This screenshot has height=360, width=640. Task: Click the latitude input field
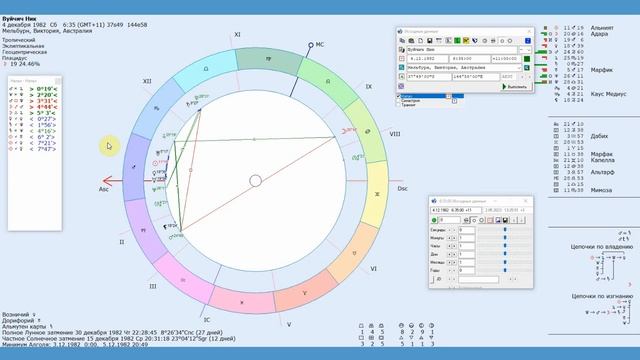click(429, 77)
